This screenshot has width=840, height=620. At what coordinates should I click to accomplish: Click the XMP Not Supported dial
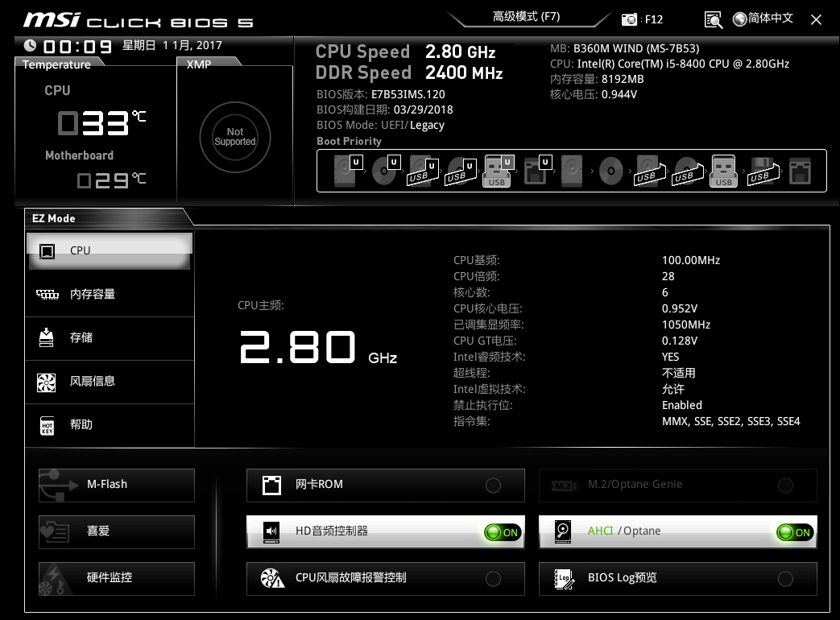(234, 137)
